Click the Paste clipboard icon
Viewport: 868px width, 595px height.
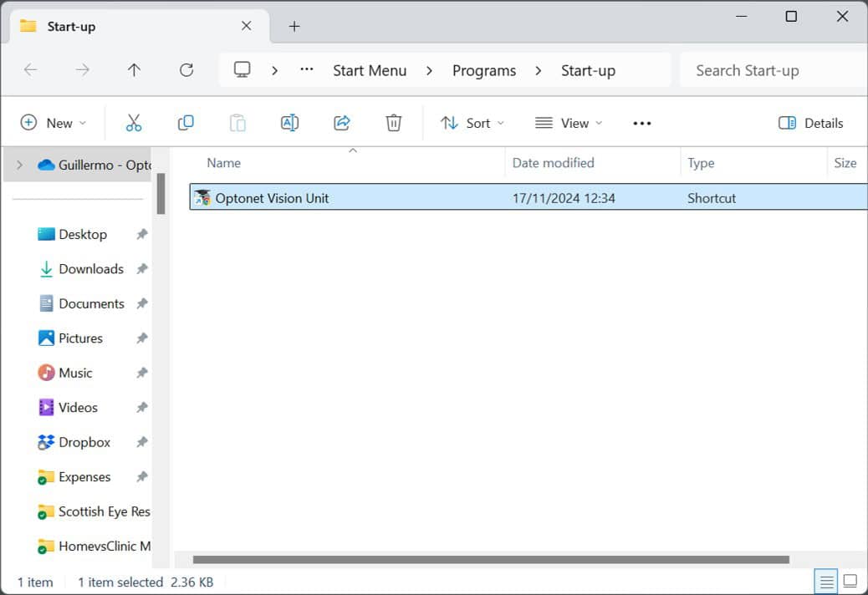[x=237, y=123]
